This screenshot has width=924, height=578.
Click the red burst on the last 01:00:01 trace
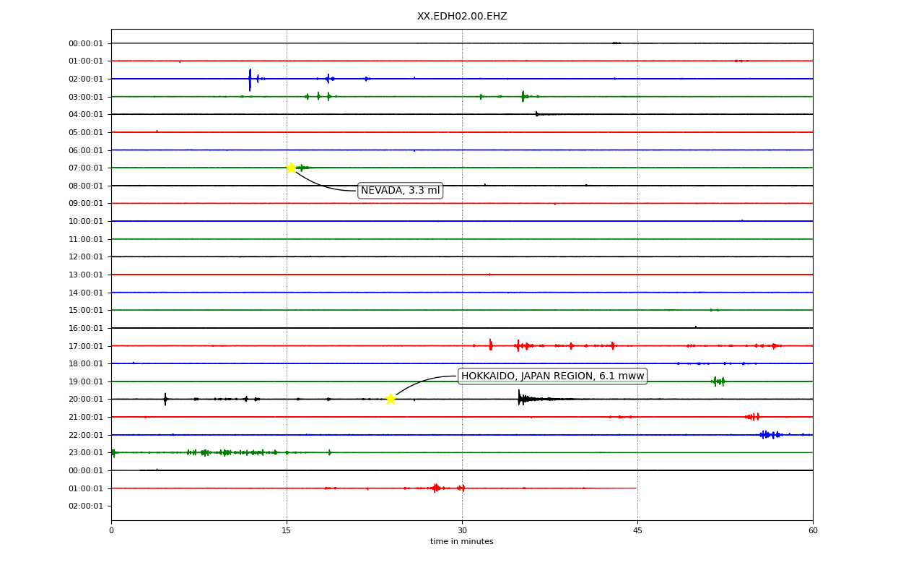click(435, 488)
